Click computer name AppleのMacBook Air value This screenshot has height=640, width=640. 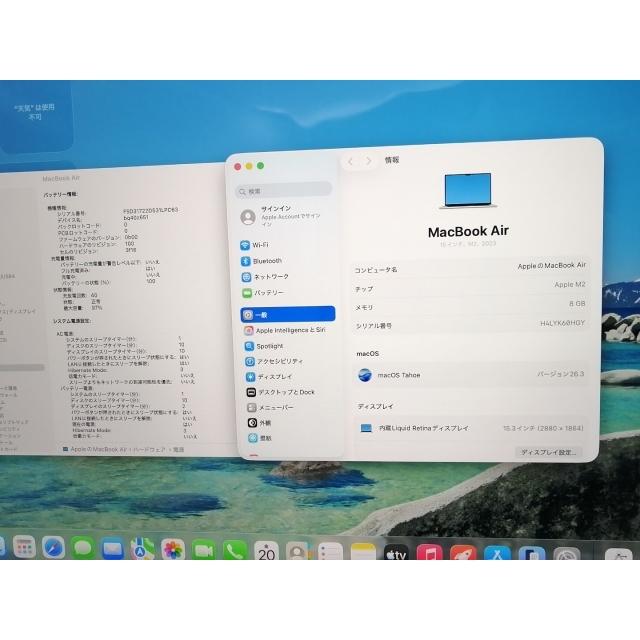point(551,265)
